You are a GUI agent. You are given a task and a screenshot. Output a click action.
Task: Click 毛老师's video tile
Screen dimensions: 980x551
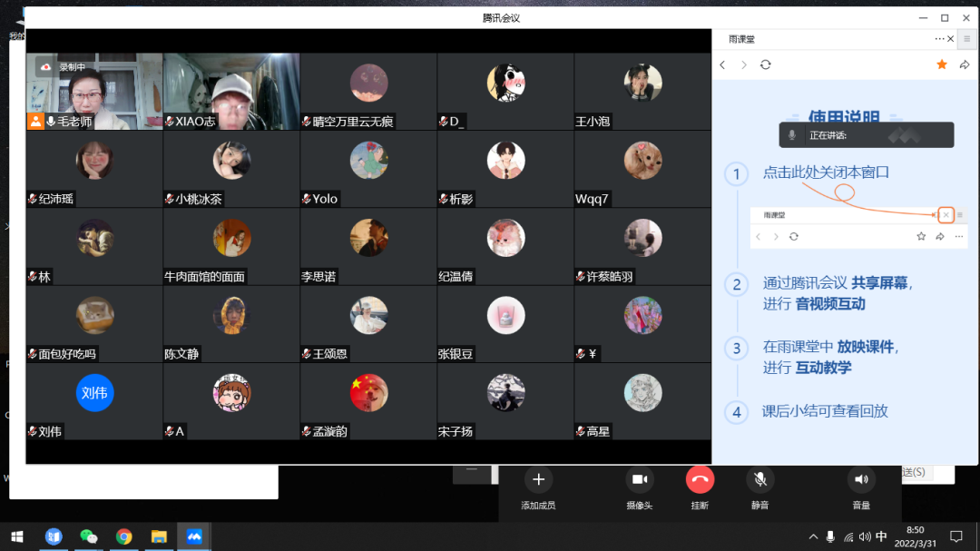94,92
